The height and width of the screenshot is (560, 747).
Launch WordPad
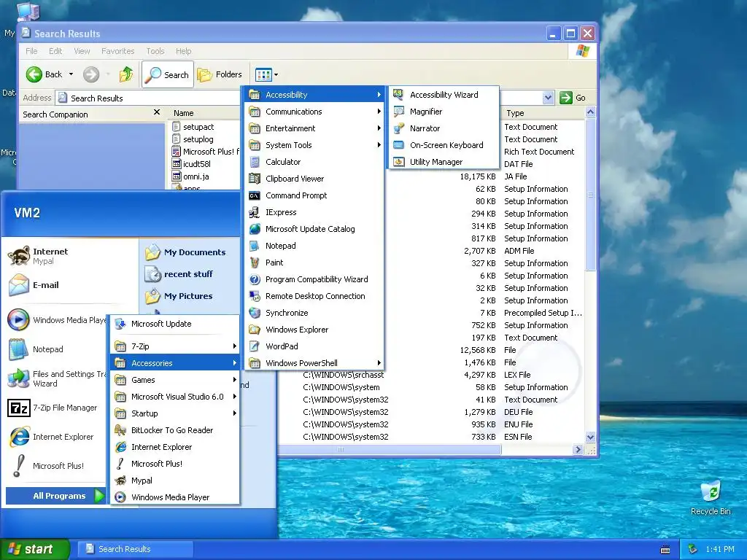point(314,346)
